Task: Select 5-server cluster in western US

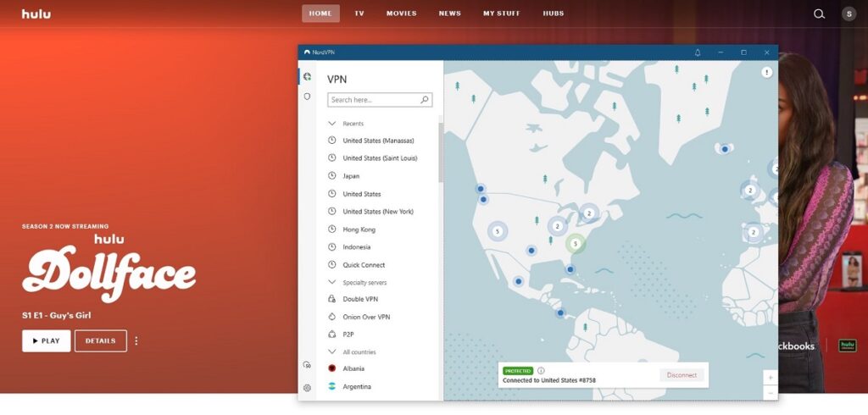Action: [x=497, y=231]
